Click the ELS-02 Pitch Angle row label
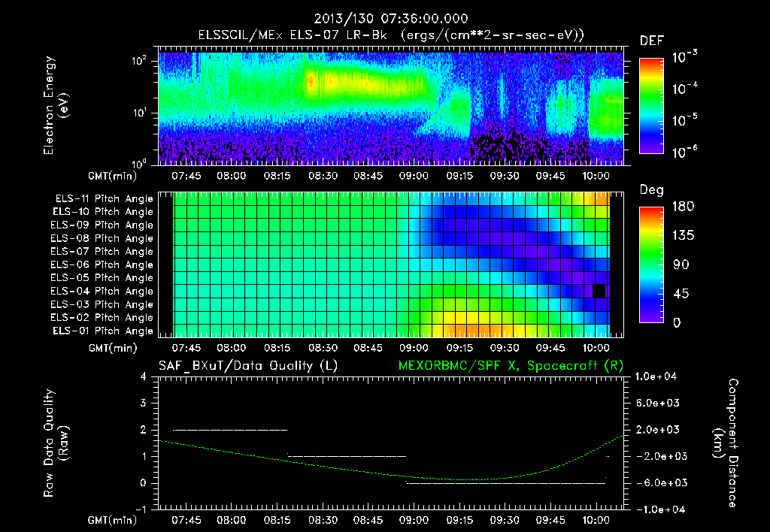The image size is (770, 532). [102, 318]
